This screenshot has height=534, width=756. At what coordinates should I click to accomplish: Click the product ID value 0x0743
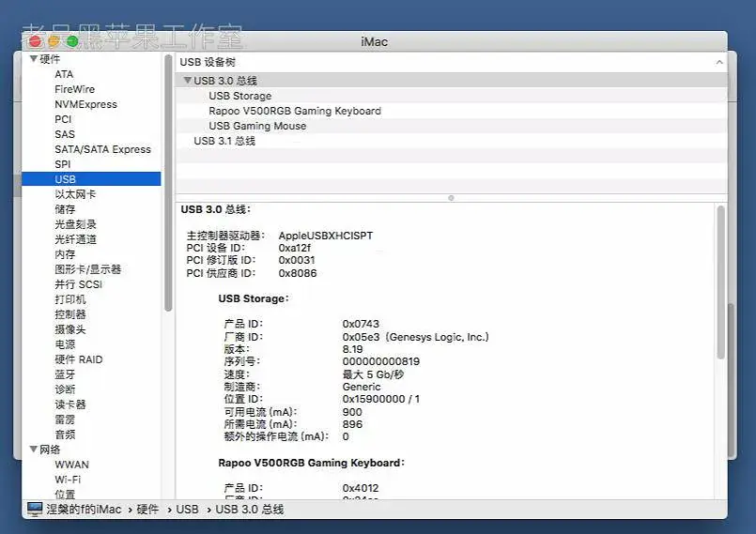tap(361, 324)
